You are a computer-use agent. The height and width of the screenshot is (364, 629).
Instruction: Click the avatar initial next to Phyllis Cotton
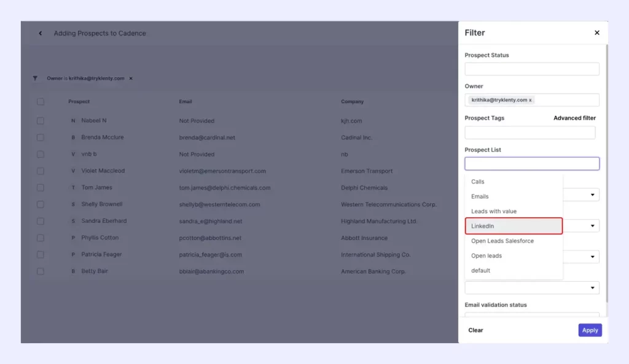pos(73,238)
